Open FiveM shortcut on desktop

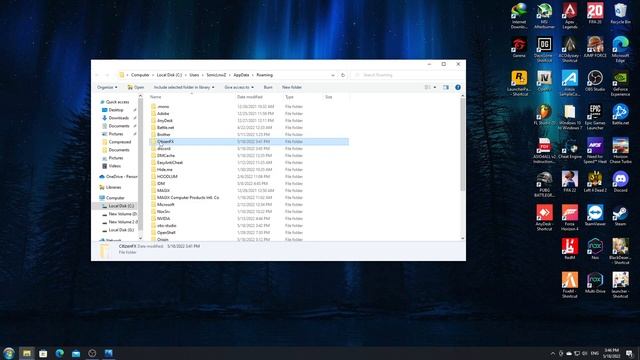(569, 285)
